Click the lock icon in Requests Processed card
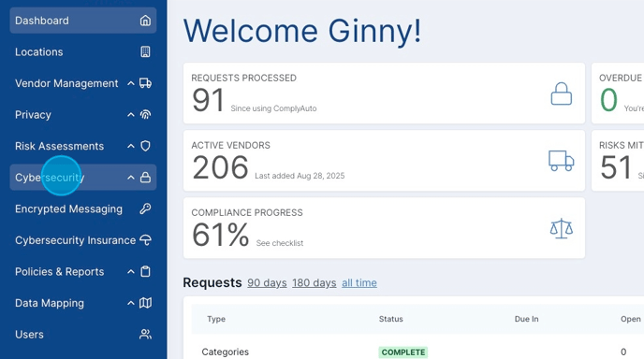Image resolution: width=644 pixels, height=359 pixels. click(561, 93)
